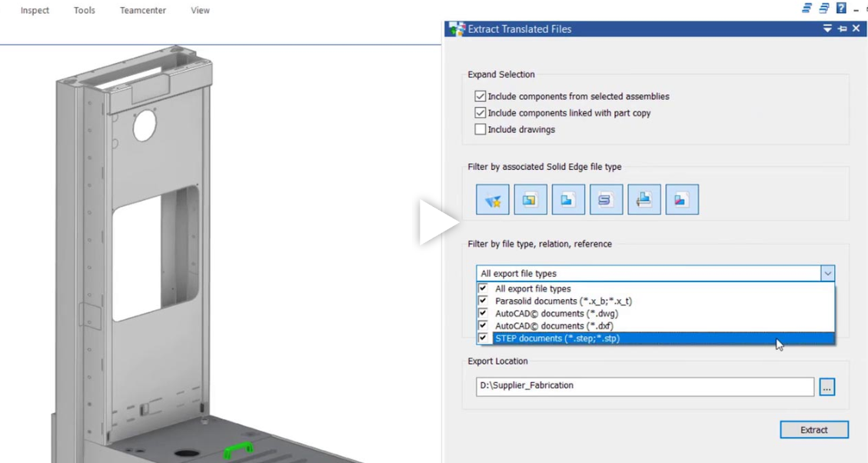Click the Export Location path field
This screenshot has height=463, width=868.
(645, 387)
